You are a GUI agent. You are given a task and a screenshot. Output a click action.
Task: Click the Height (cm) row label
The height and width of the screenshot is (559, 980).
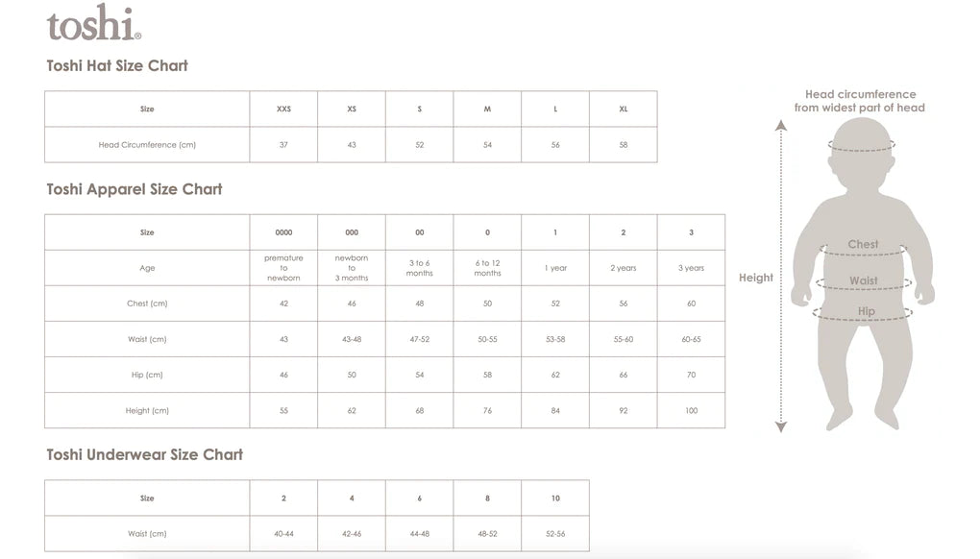point(147,411)
